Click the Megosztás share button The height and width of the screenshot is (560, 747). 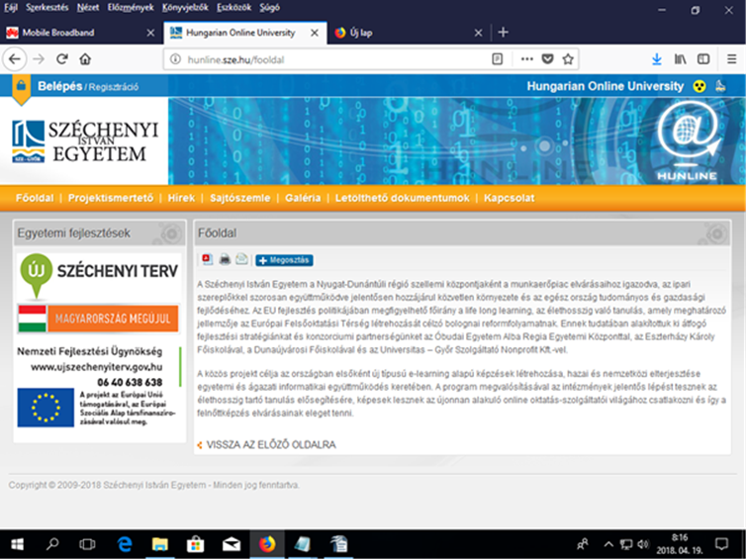pyautogui.click(x=284, y=260)
